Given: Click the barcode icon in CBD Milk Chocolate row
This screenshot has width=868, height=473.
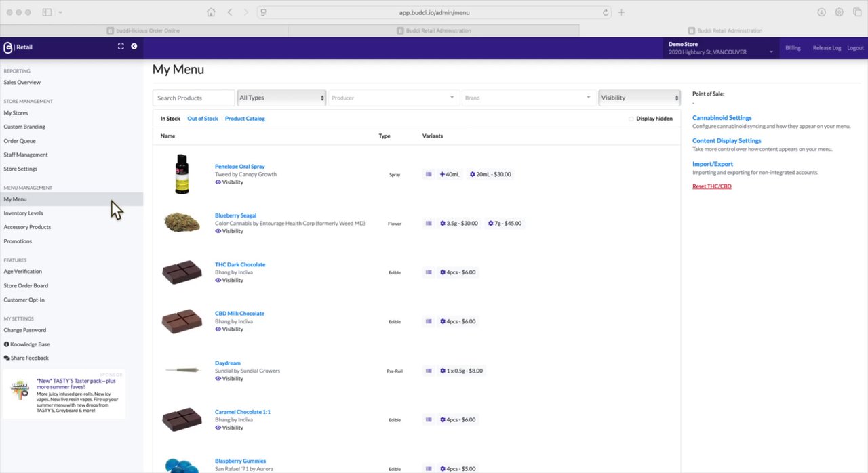Looking at the screenshot, I should pos(429,321).
